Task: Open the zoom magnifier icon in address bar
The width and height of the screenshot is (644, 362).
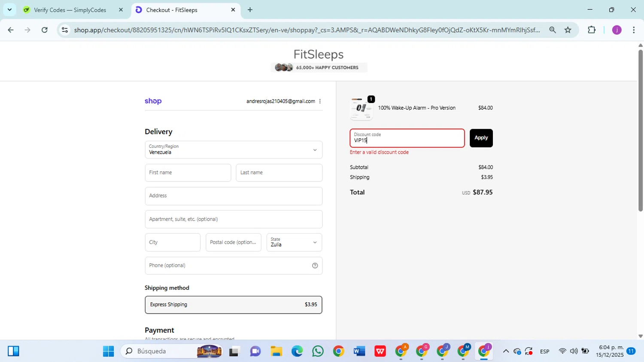Action: [553, 30]
